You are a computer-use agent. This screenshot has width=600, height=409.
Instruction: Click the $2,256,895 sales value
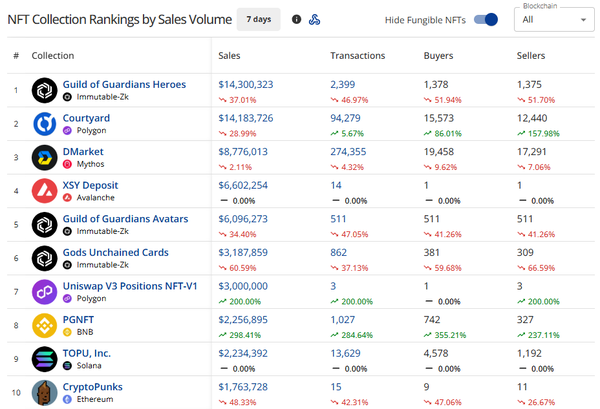point(243,320)
